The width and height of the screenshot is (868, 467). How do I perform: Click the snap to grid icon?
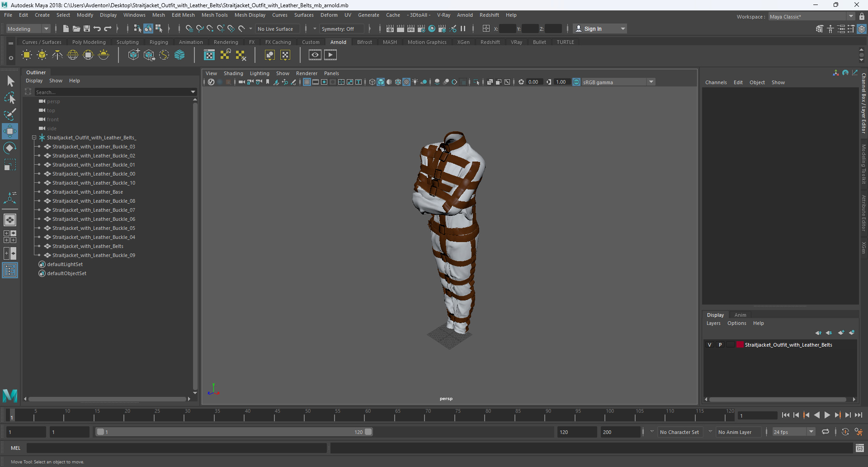[x=189, y=29]
